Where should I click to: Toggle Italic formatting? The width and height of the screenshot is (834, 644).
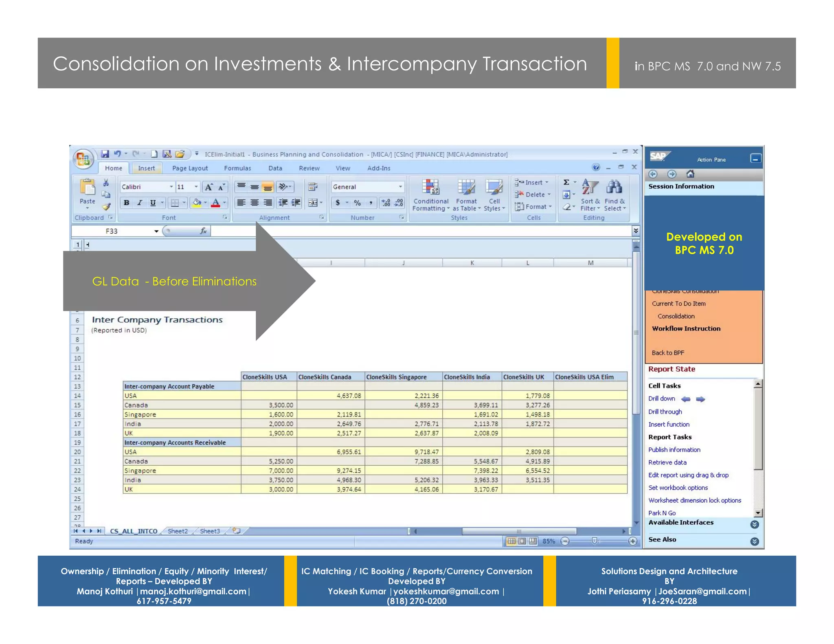(140, 203)
